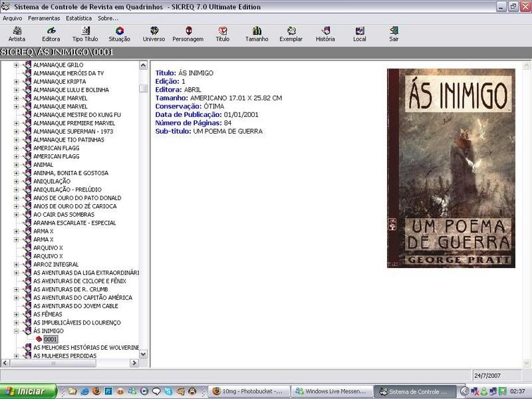Open the Personagem toolbar button
The width and height of the screenshot is (532, 399).
click(x=188, y=35)
